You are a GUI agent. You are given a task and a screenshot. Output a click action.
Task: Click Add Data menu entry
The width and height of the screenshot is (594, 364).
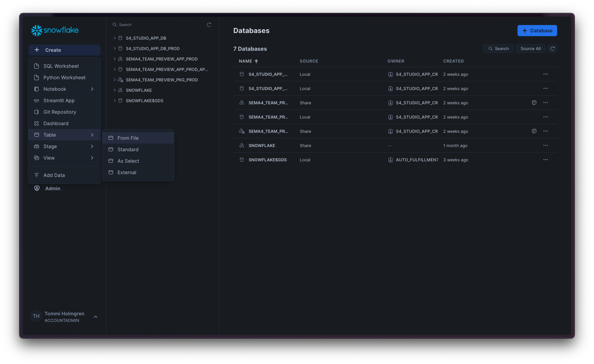pyautogui.click(x=64, y=175)
